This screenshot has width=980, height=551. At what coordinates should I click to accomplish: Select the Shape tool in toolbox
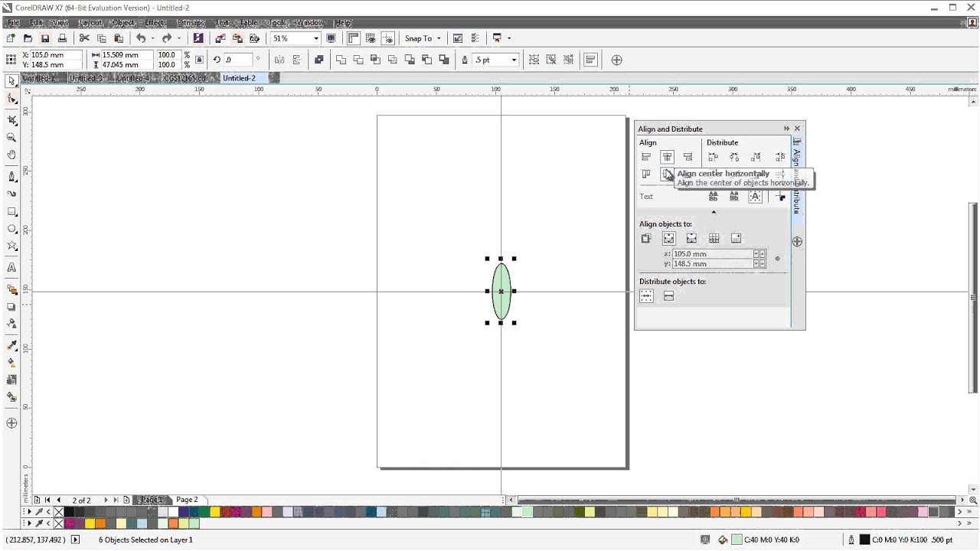[x=11, y=99]
